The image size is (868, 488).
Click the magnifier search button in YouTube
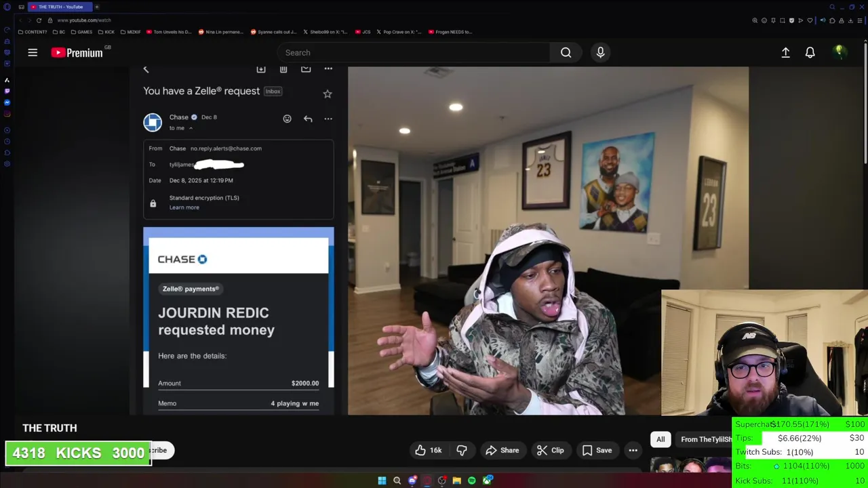tap(566, 52)
